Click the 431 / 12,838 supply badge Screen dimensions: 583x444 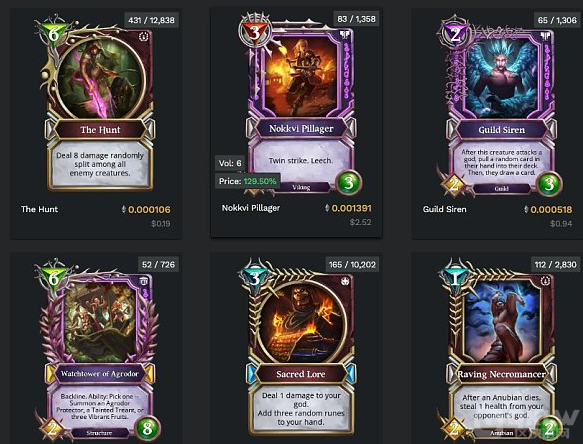(x=151, y=20)
